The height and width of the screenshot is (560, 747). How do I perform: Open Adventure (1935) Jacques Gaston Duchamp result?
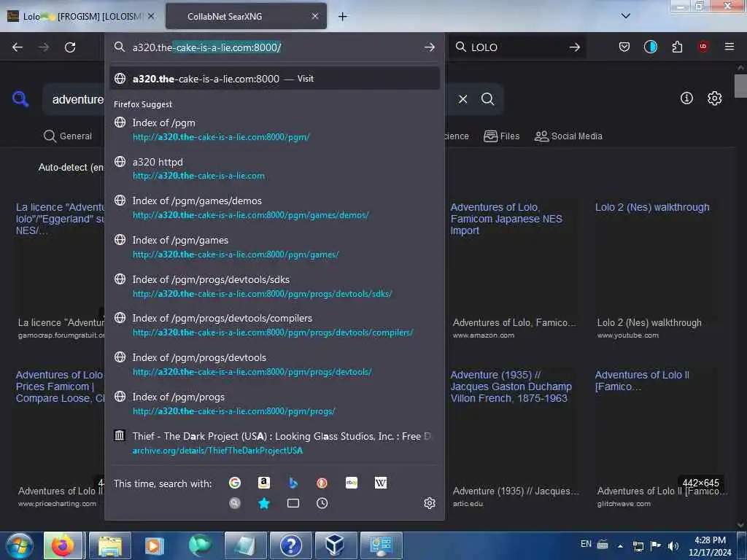[511, 386]
